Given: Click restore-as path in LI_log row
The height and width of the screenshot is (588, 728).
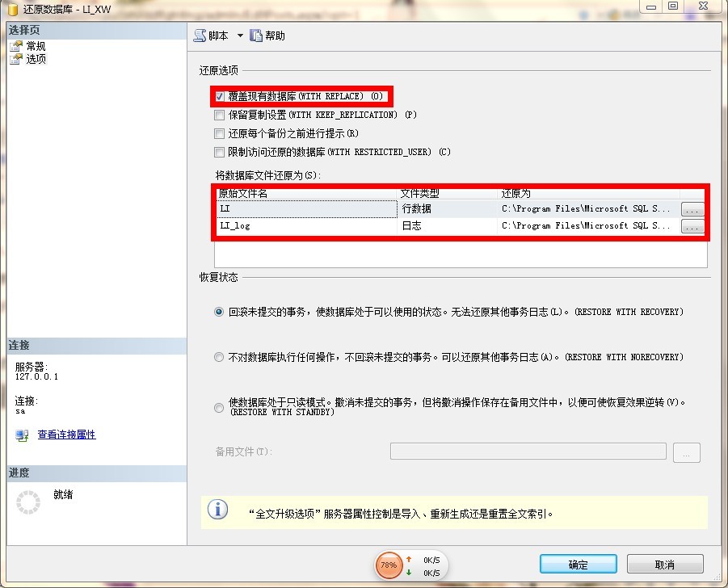Looking at the screenshot, I should (x=589, y=226).
